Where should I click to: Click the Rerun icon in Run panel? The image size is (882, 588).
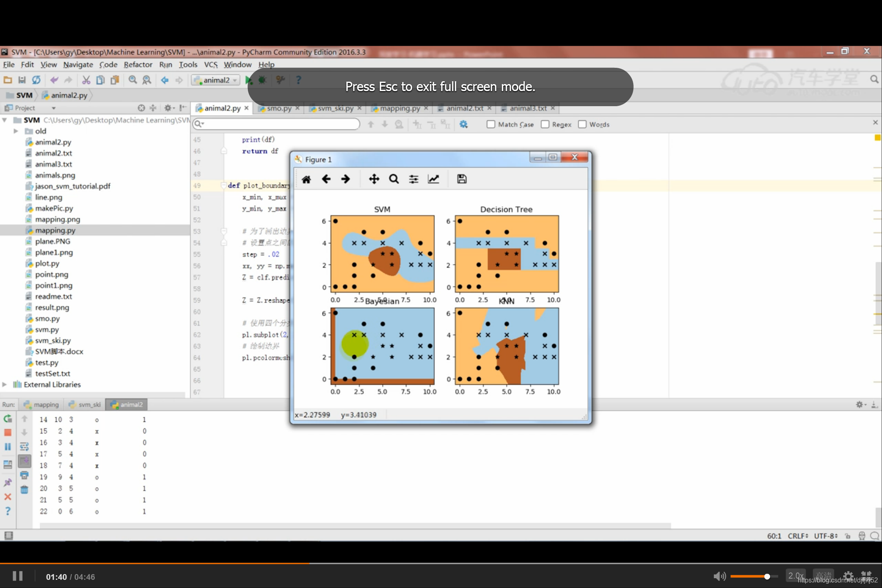pos(8,419)
